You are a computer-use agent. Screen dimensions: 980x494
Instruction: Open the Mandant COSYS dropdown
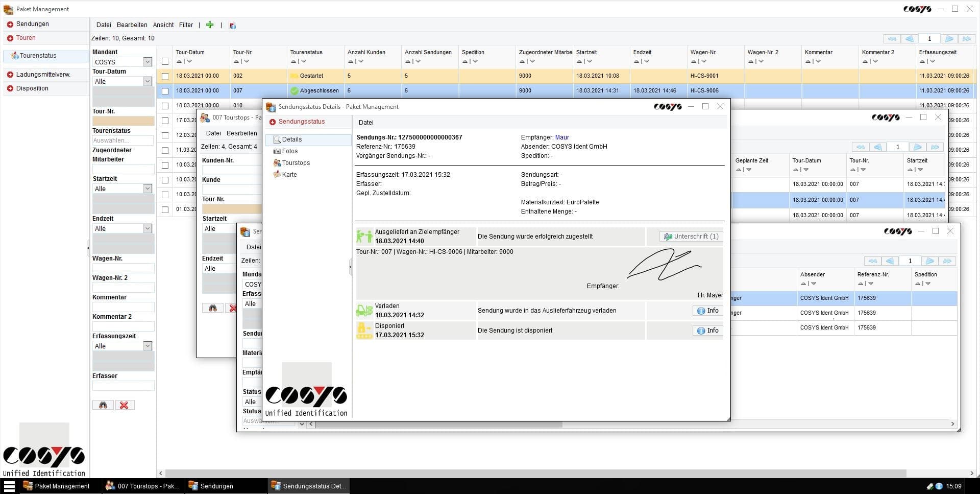point(147,62)
